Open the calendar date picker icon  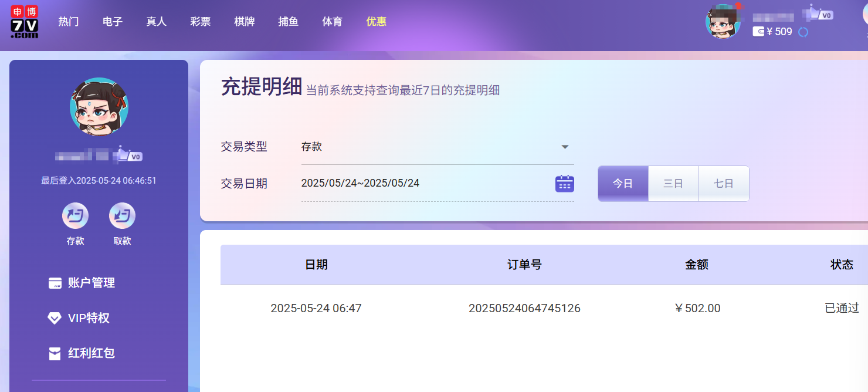564,184
